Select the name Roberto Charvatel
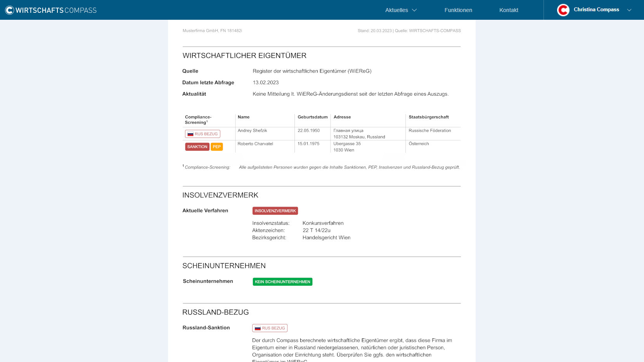Viewport: 644px width, 362px height. pos(255,144)
